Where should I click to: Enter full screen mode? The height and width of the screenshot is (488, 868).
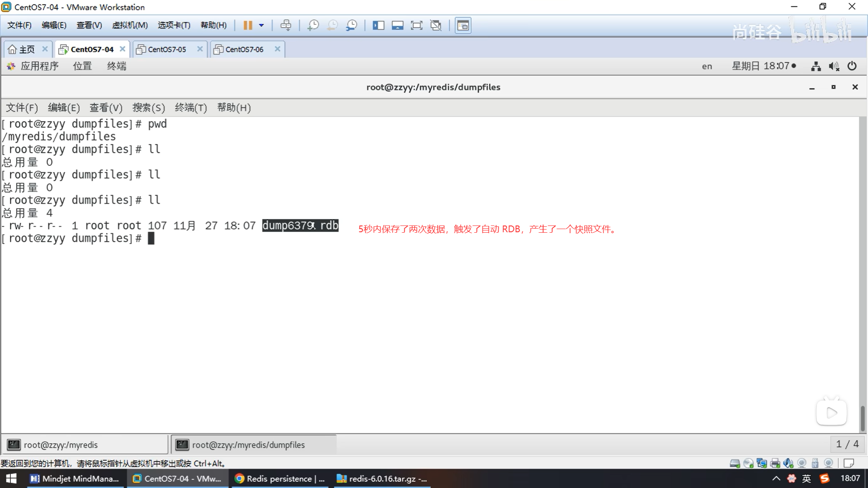click(416, 25)
